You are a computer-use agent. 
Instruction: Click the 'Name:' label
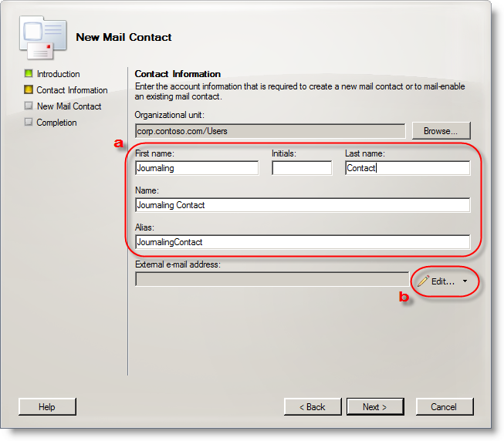tap(147, 190)
